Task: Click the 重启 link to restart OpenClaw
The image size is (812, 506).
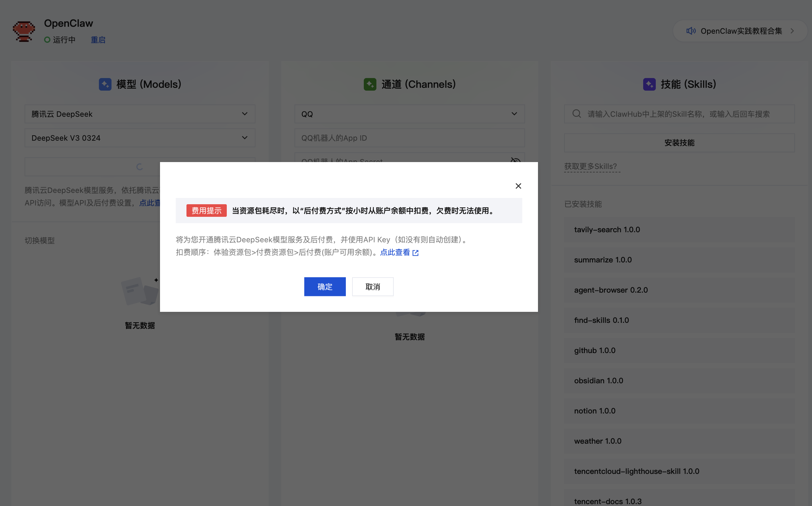Action: 98,40
